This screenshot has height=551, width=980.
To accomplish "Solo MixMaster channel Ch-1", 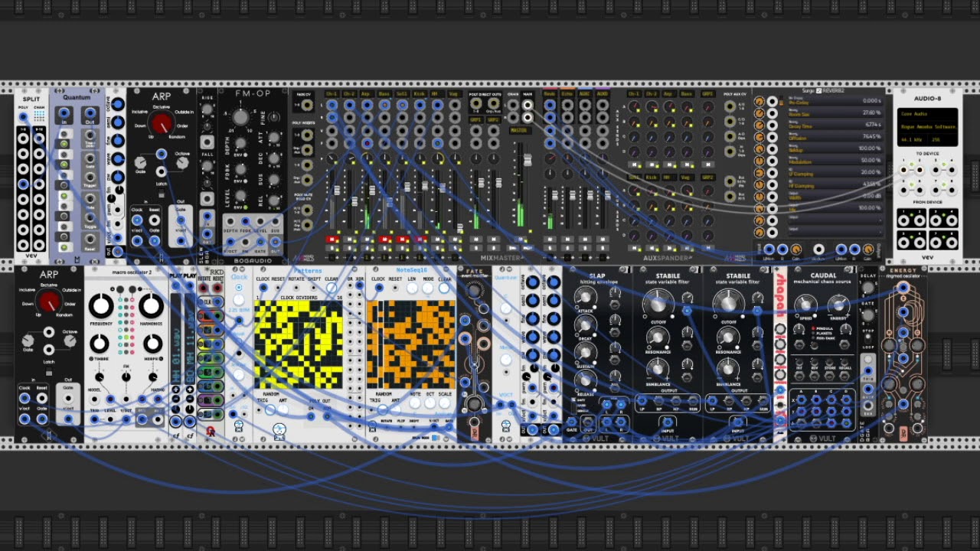I will tap(332, 248).
